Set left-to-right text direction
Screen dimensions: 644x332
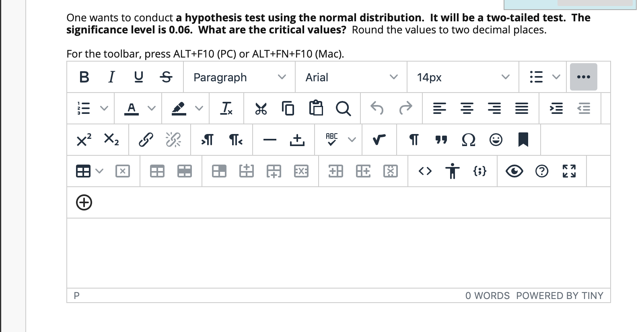(x=207, y=140)
